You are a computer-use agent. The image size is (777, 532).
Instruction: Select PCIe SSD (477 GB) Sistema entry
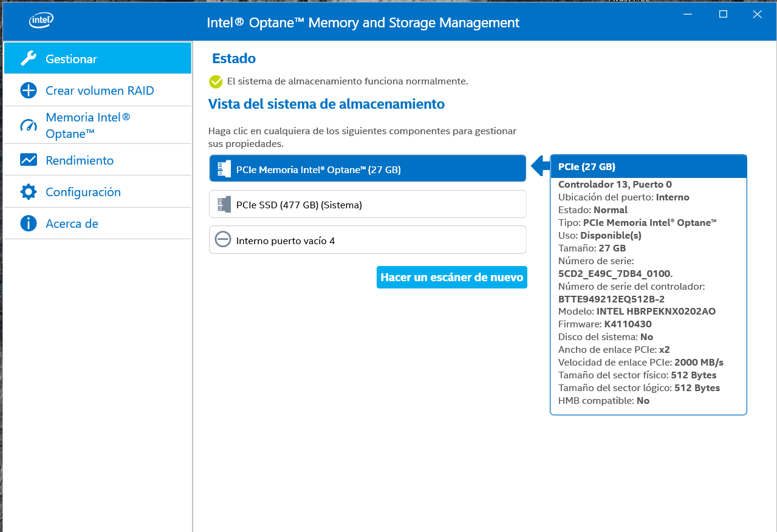[x=367, y=205]
